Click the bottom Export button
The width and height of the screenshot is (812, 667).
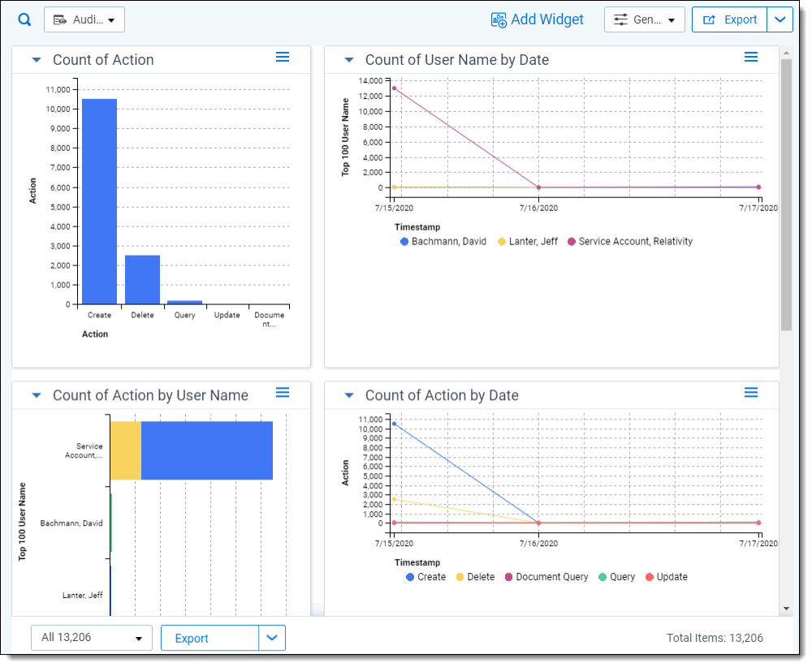(x=209, y=638)
